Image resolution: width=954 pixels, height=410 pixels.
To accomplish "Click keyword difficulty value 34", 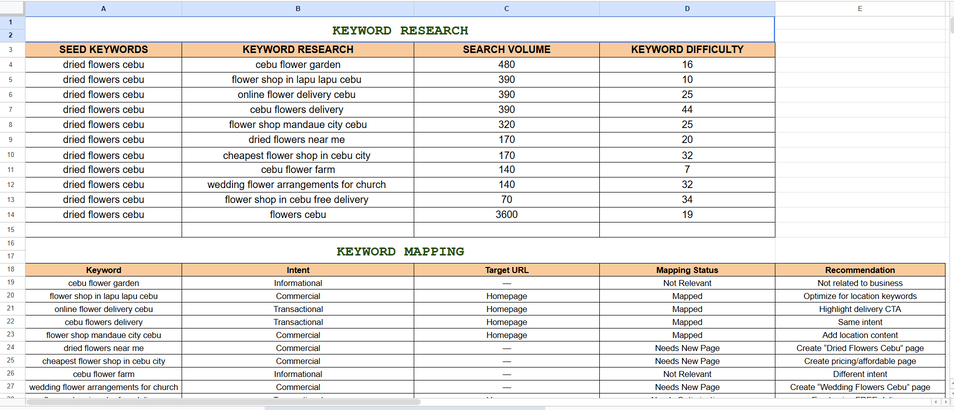I will [687, 200].
